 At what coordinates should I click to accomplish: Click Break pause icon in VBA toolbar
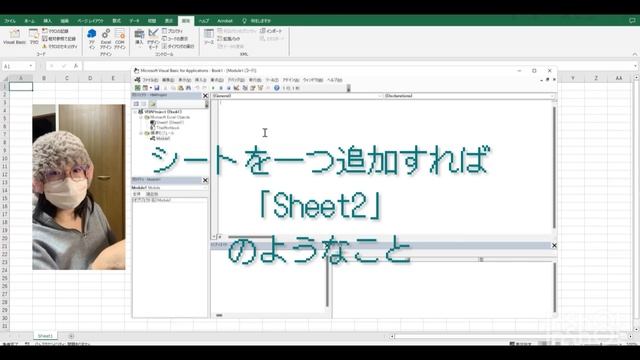(221, 88)
